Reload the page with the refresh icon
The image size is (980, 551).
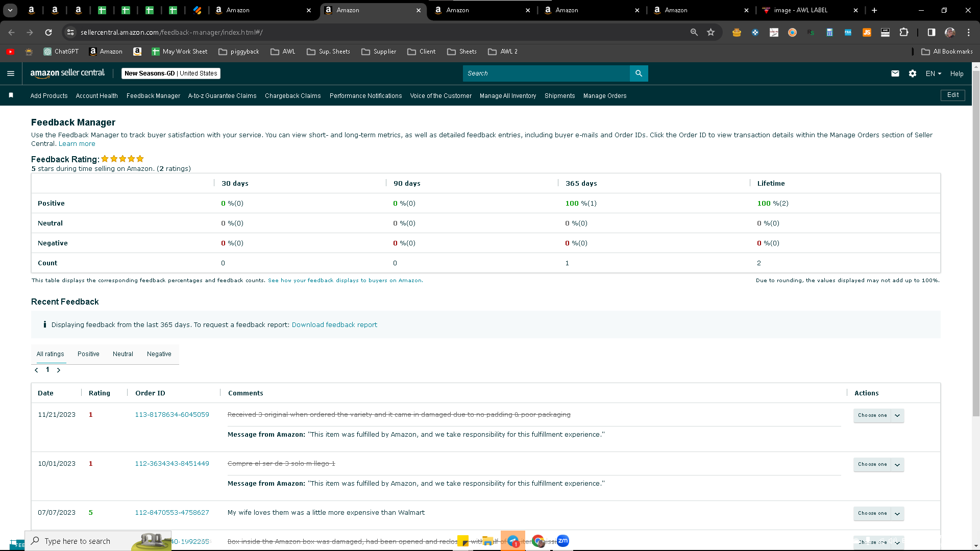[48, 32]
